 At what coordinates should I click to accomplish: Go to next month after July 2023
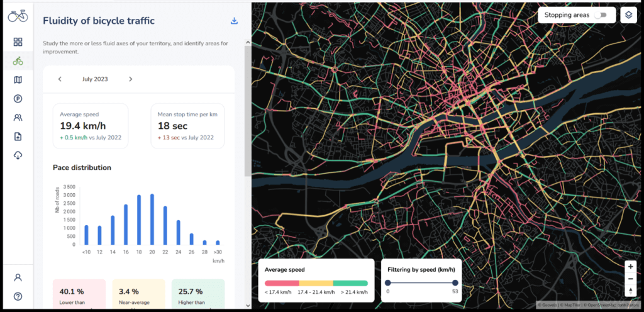pyautogui.click(x=131, y=79)
